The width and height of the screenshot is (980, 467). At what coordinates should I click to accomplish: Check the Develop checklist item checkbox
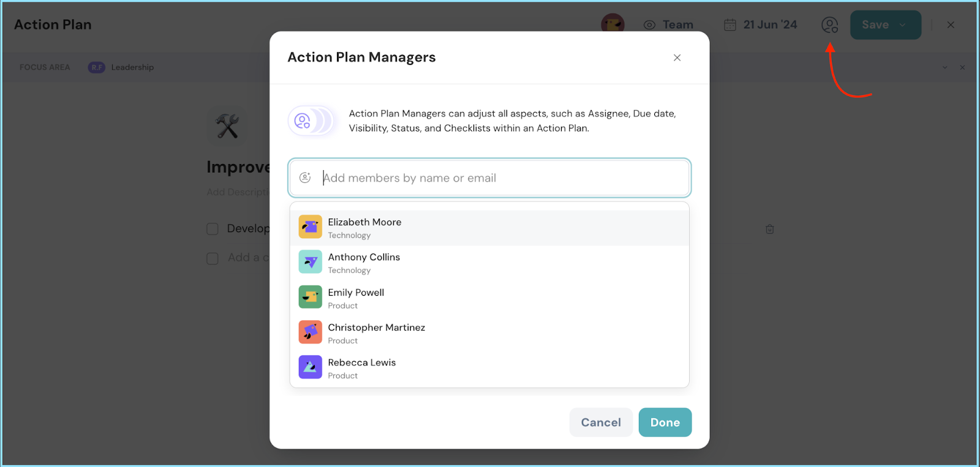(213, 229)
